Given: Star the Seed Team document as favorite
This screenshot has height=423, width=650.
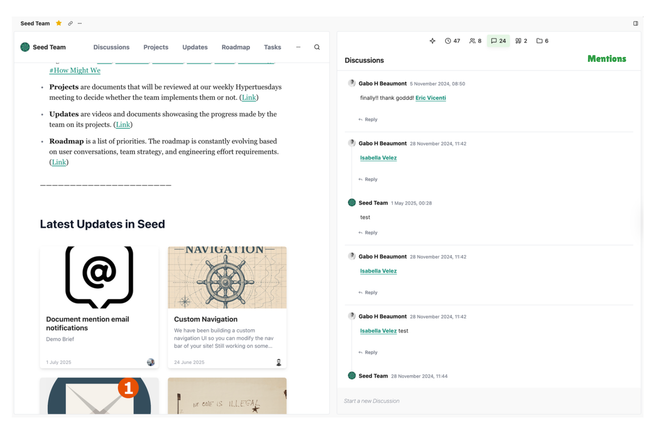Looking at the screenshot, I should pyautogui.click(x=59, y=23).
